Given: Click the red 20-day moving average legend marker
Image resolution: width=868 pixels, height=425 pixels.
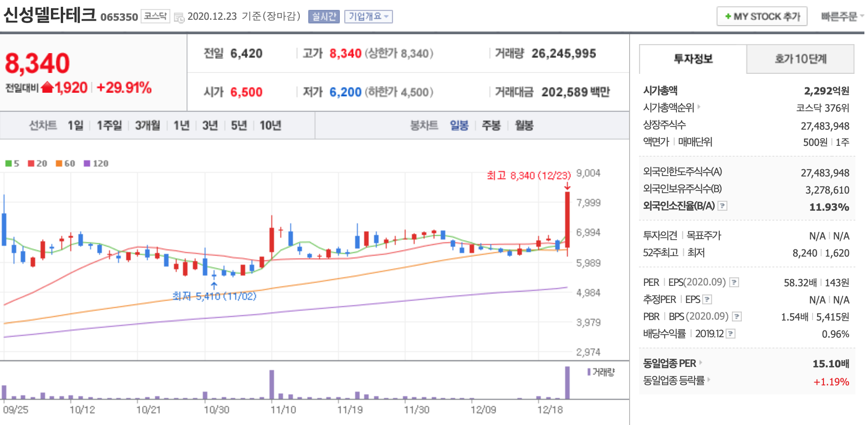Looking at the screenshot, I should [x=31, y=163].
